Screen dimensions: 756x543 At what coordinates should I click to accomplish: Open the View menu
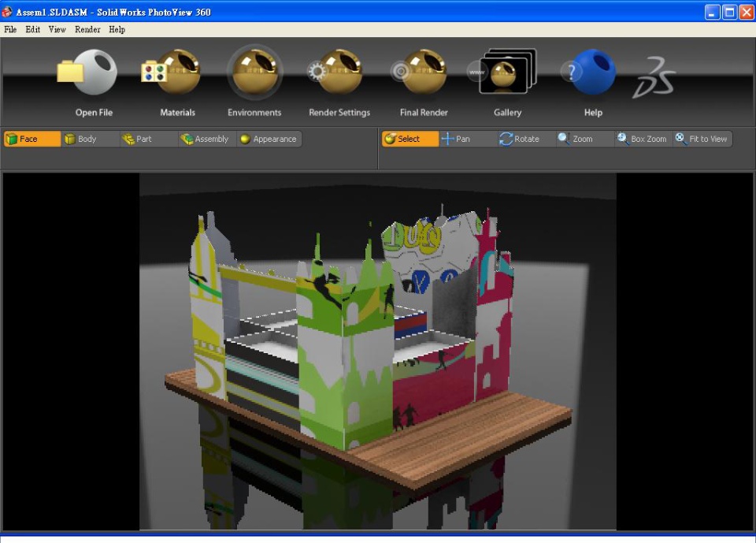(x=57, y=29)
